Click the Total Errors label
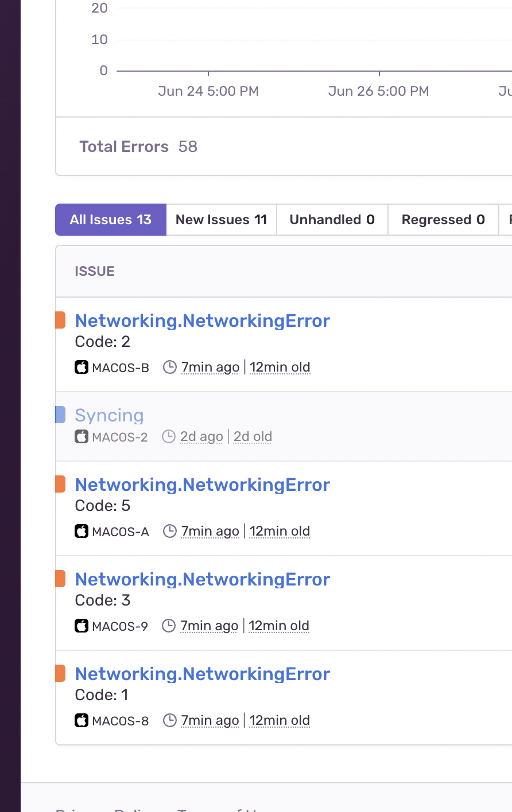Image resolution: width=512 pixels, height=812 pixels. [124, 147]
